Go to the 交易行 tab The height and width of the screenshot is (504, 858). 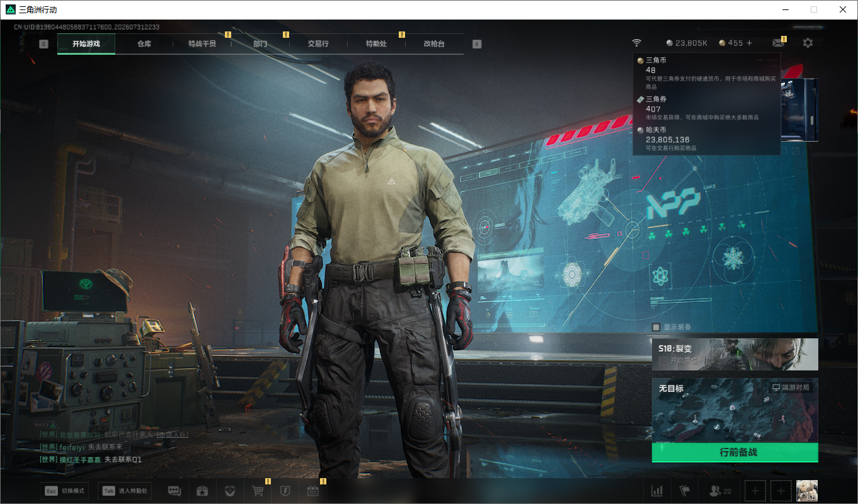318,44
